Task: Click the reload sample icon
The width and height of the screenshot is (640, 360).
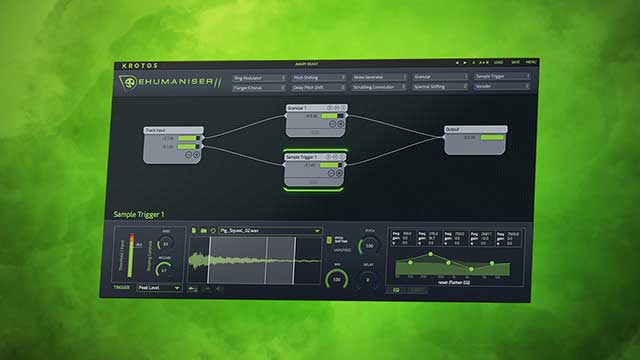Action: coord(213,231)
